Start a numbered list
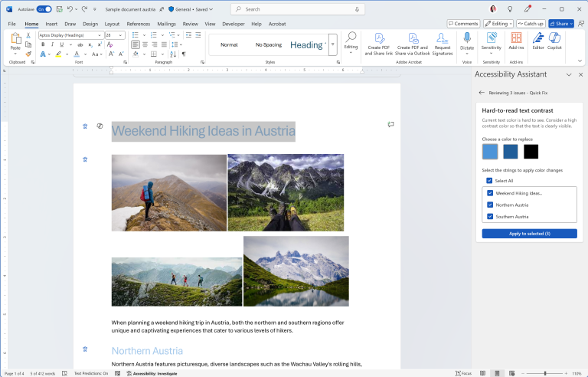The image size is (588, 377). coord(153,35)
